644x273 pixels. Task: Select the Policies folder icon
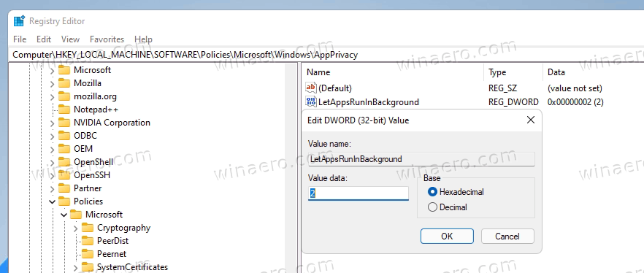click(64, 201)
